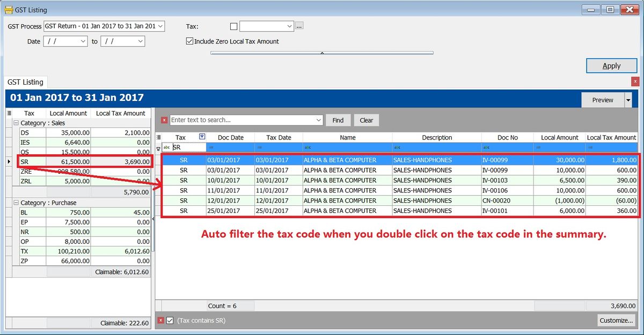Collapse the Category : Sales group
The width and height of the screenshot is (644, 335).
(16, 123)
